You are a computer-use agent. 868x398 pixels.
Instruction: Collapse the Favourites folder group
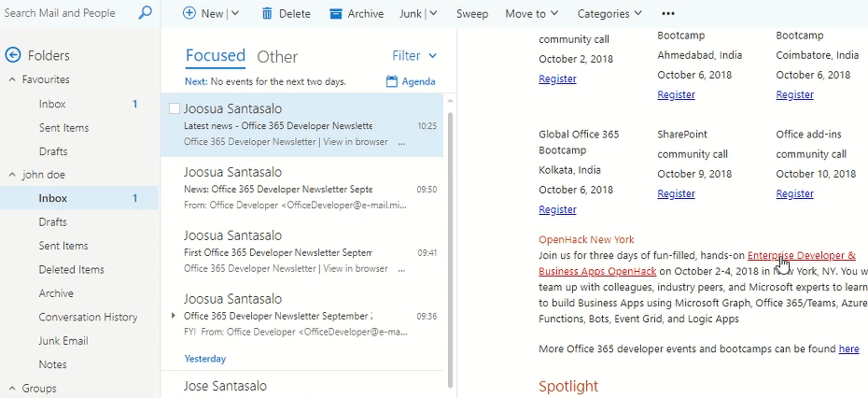pyautogui.click(x=13, y=80)
